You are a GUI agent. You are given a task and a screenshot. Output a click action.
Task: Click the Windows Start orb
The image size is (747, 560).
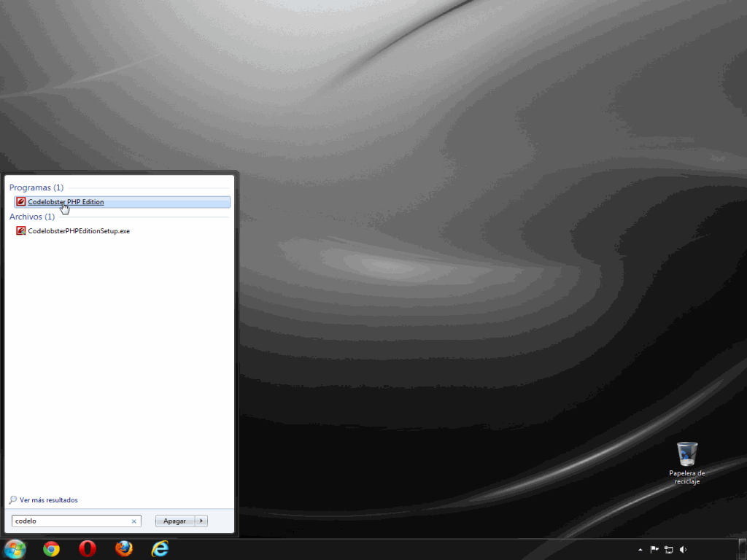(15, 548)
